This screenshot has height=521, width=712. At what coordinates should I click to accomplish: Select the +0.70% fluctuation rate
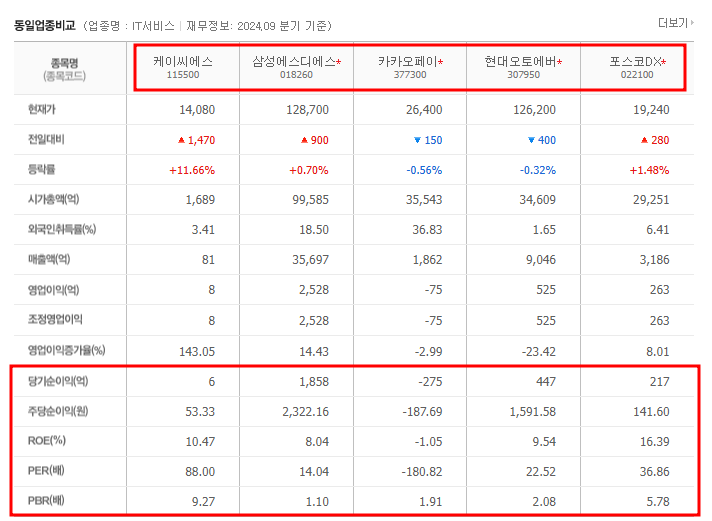point(309,170)
